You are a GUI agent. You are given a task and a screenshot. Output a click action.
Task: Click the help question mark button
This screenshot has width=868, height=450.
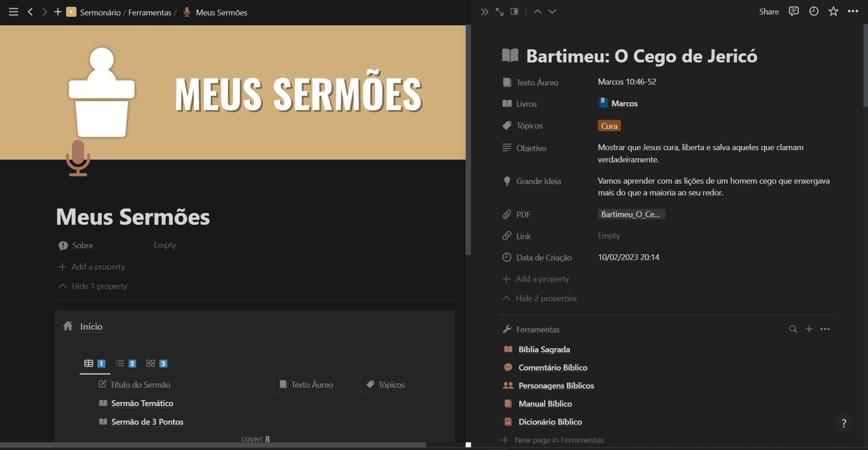(x=844, y=423)
